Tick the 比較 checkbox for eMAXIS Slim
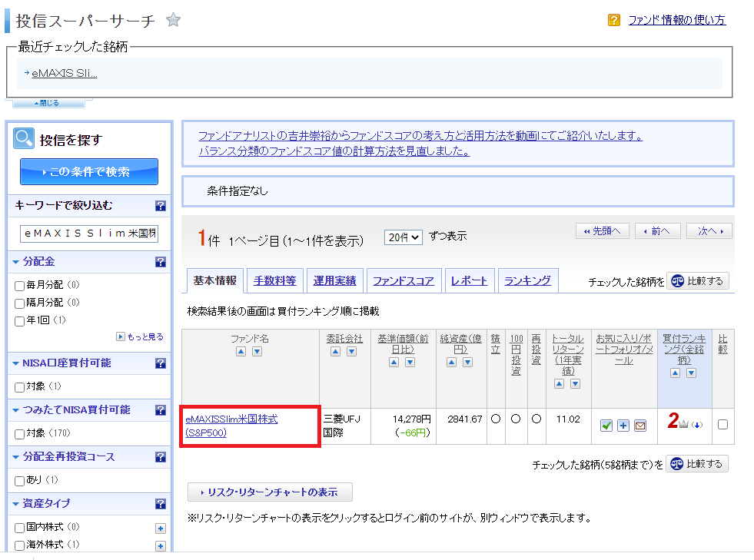This screenshot has width=754, height=560. point(722,425)
